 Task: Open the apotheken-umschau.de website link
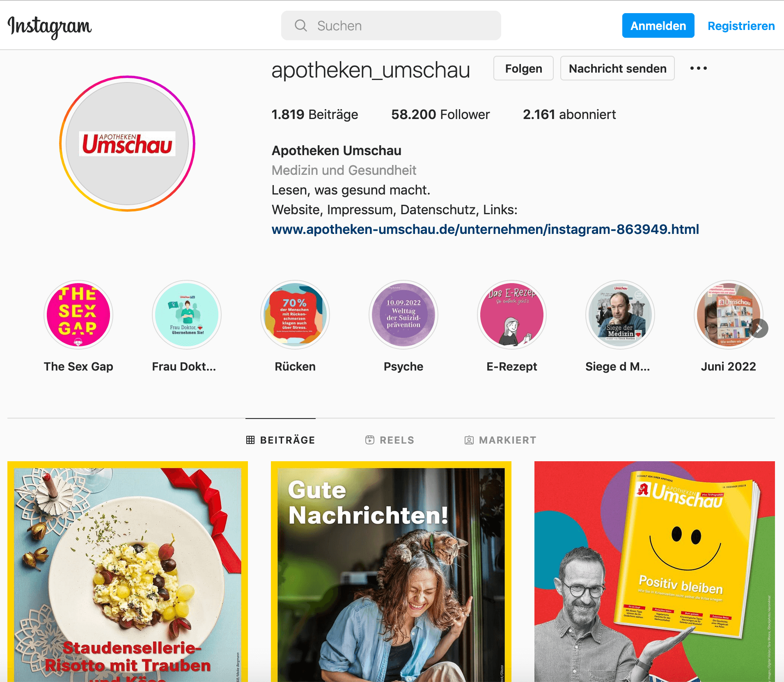485,229
